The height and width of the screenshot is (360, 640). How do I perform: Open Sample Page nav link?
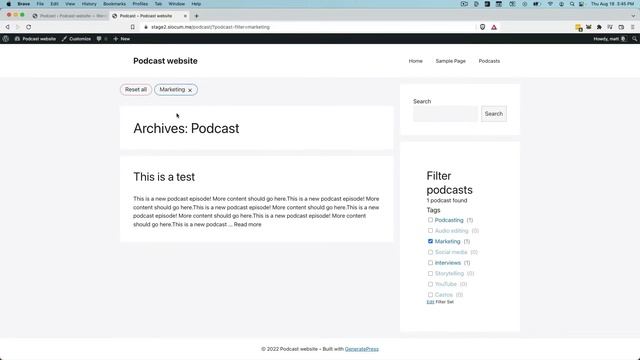click(451, 61)
